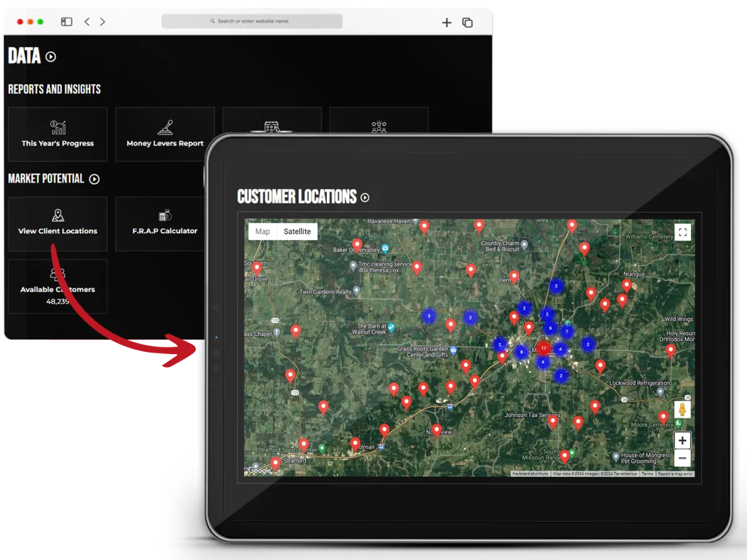Open the View Client Locations card
The height and width of the screenshot is (560, 747).
58,224
